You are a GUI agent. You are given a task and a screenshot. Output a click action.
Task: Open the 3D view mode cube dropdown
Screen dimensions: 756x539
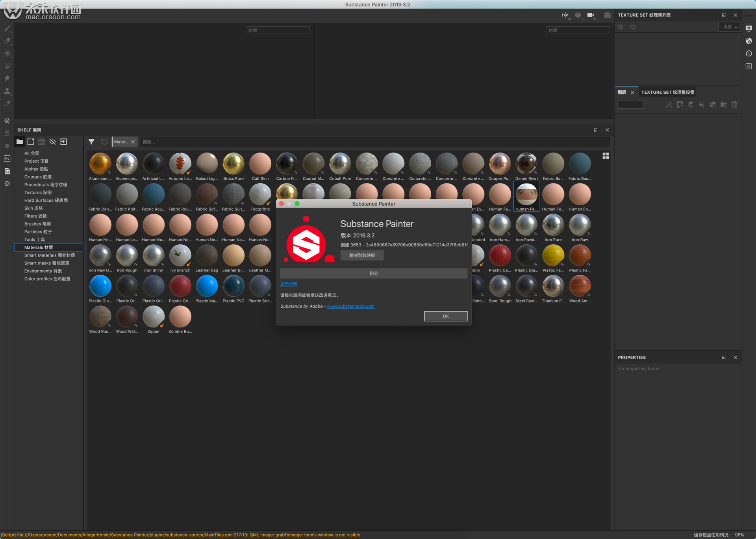pos(578,15)
